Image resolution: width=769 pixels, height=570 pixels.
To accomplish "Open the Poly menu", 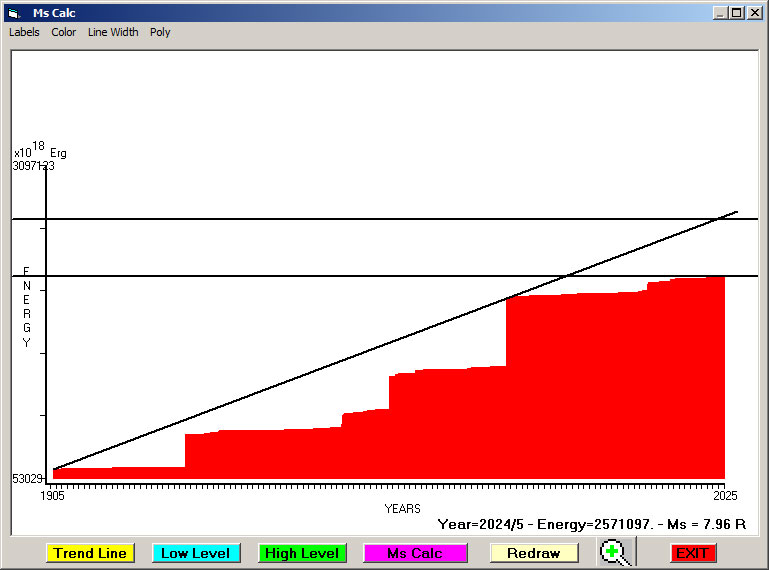I will point(160,32).
